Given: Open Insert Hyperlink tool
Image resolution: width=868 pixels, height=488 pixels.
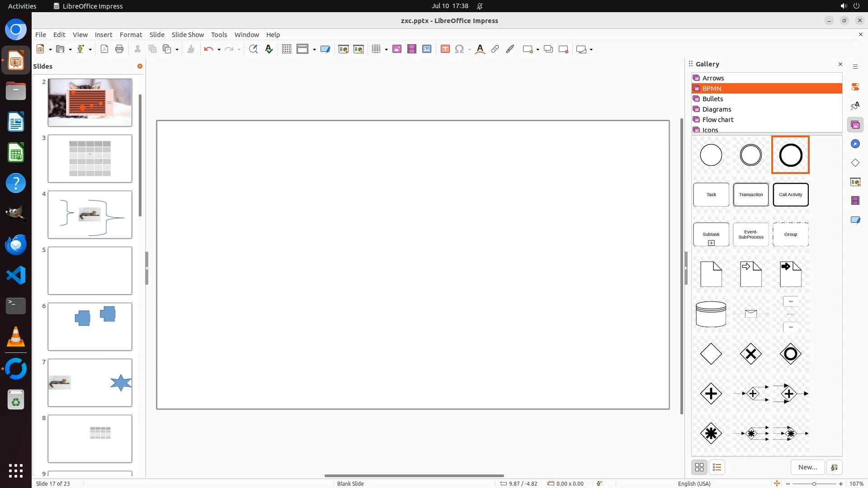Looking at the screenshot, I should point(495,49).
